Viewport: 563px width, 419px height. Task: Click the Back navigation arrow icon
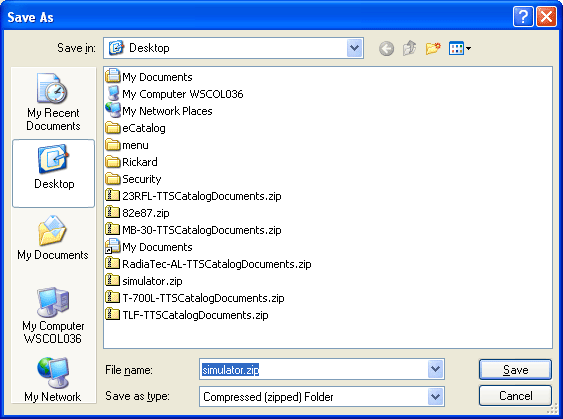click(x=386, y=48)
